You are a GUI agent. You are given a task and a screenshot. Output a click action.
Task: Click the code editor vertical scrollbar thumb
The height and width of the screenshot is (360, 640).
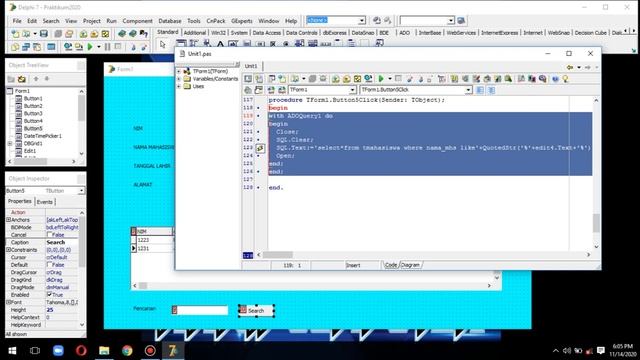(596, 223)
